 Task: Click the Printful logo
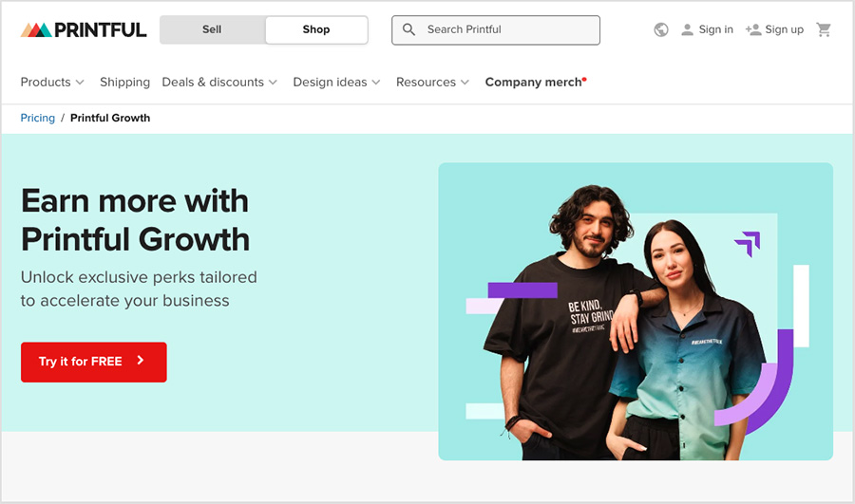pos(84,30)
